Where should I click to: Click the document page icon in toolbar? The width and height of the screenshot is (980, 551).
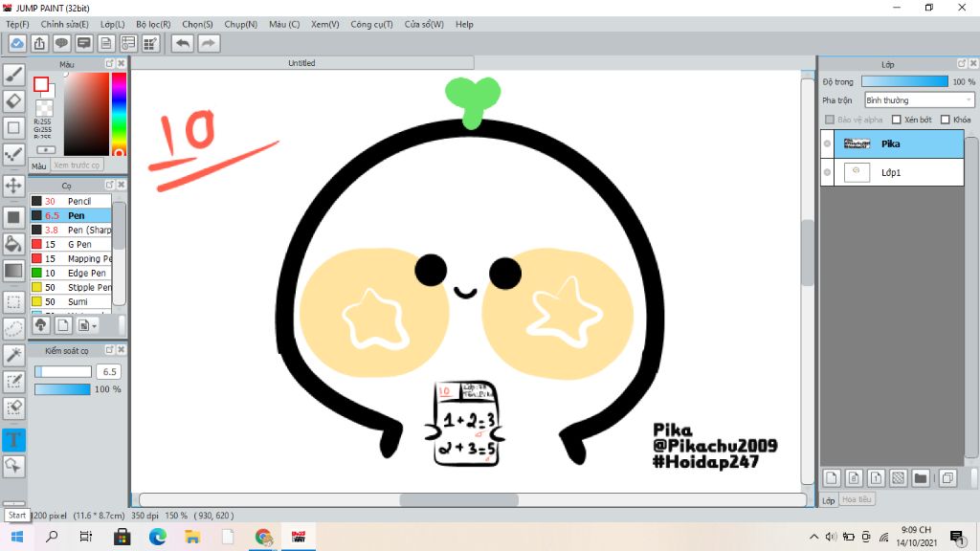pyautogui.click(x=106, y=43)
